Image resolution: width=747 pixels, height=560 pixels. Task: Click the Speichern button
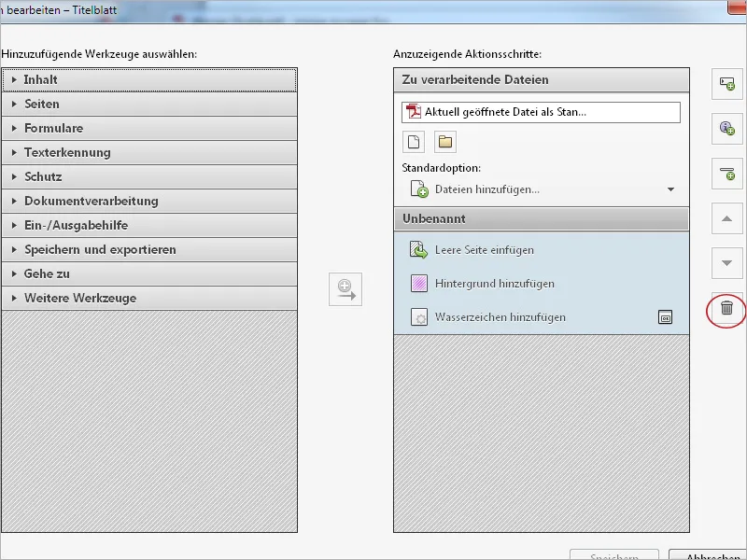614,555
